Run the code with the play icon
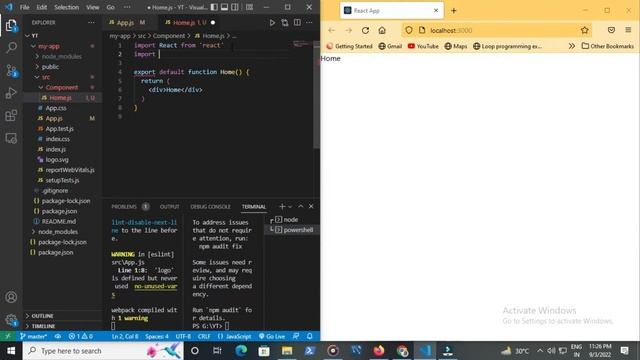This screenshot has width=640, height=360. coord(272,23)
